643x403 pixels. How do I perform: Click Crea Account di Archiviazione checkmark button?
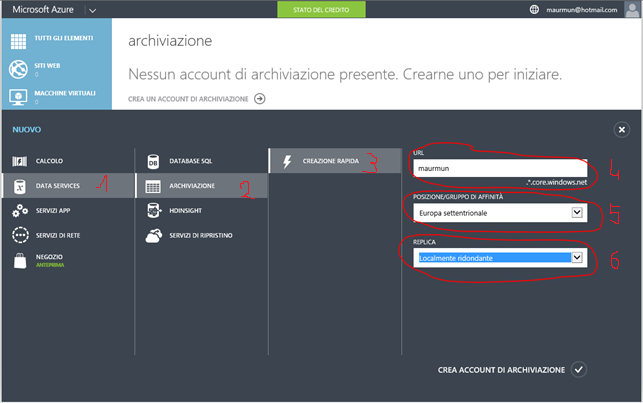click(579, 370)
